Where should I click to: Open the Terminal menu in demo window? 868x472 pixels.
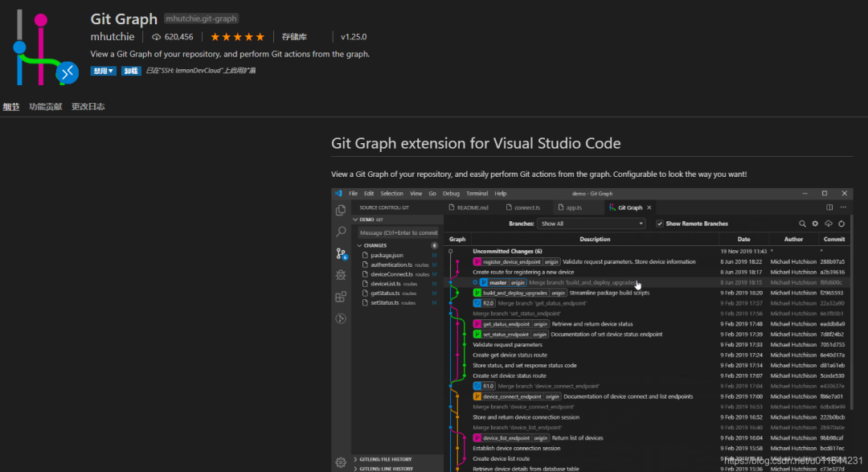(477, 193)
